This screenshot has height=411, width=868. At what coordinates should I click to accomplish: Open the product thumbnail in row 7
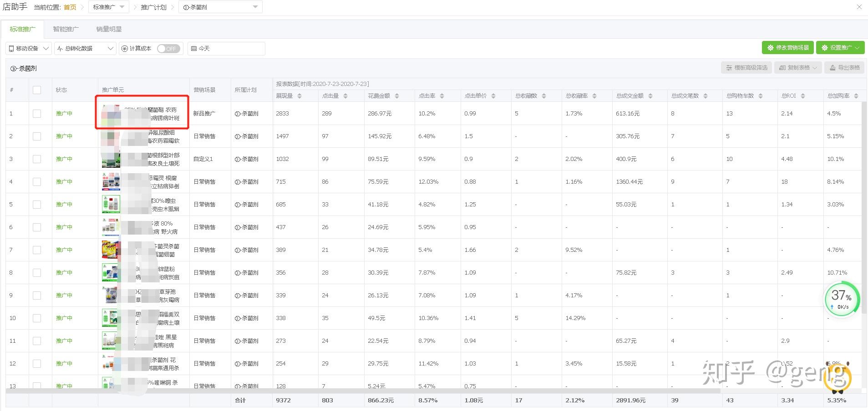tap(111, 250)
